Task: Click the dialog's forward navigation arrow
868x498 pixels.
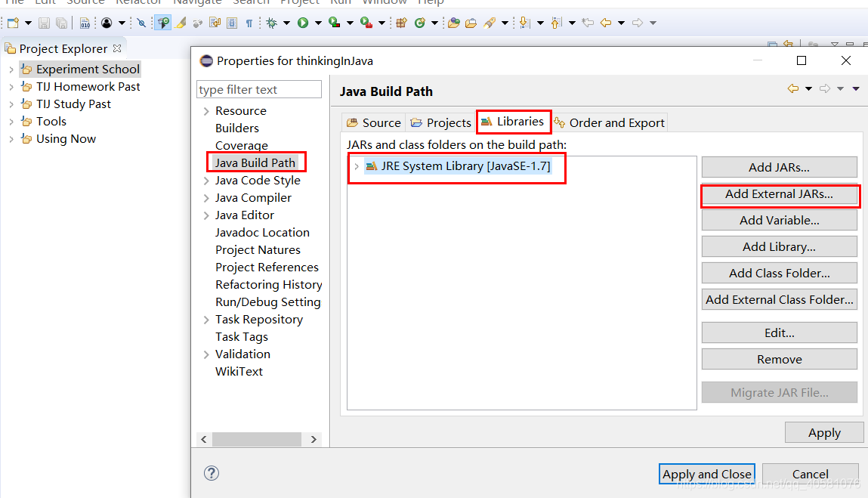Action: point(825,88)
